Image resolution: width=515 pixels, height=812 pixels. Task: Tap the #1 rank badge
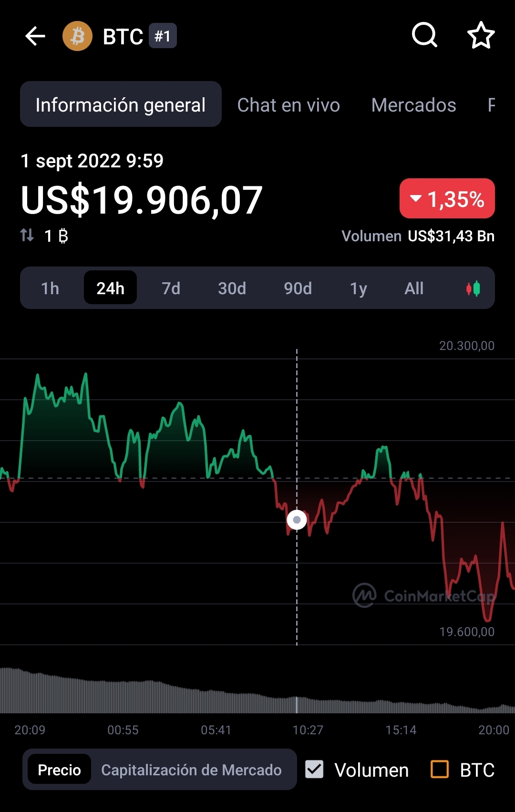(x=163, y=36)
